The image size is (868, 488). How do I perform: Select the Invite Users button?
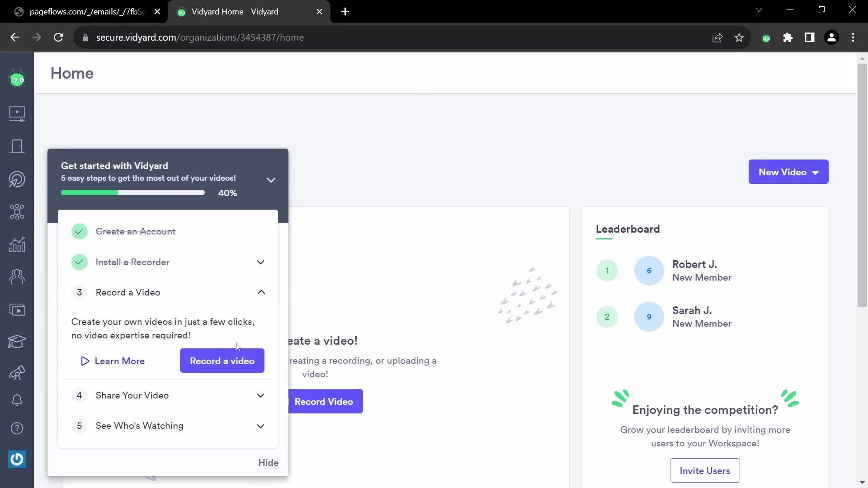point(705,471)
